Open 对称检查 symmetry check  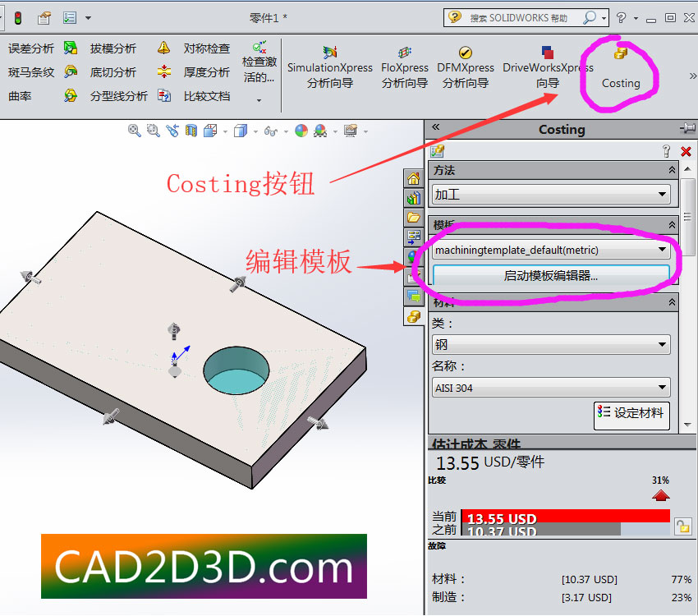[194, 48]
